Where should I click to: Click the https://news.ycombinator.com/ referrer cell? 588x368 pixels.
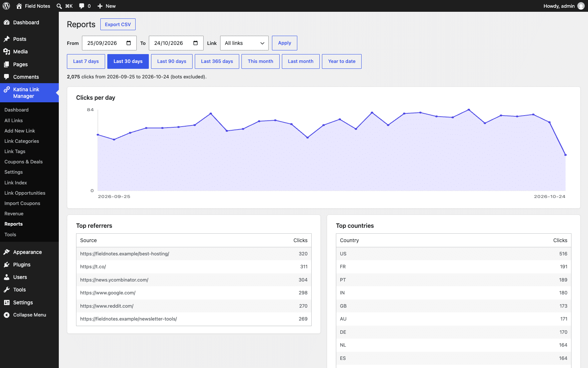coord(114,280)
